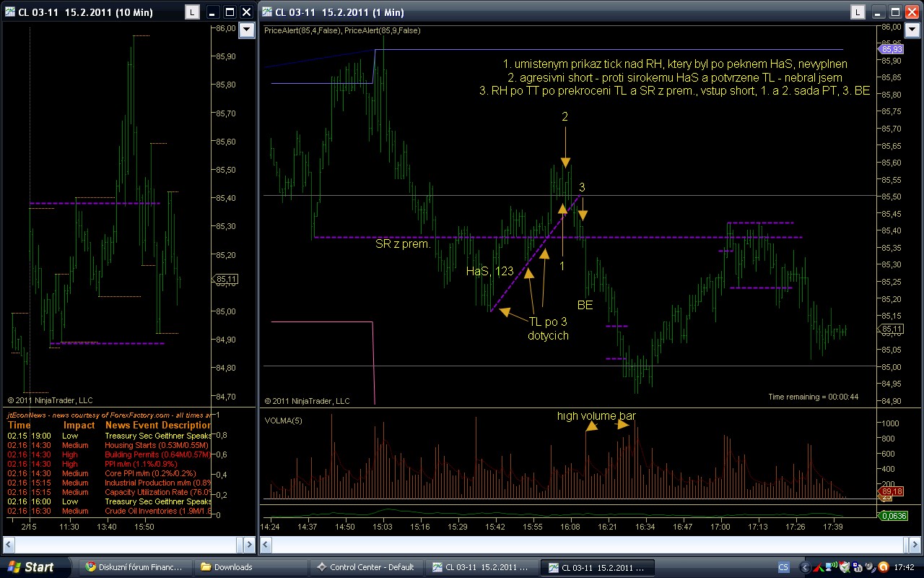
Task: Click the red-green triangle tray icon
Action: point(817,567)
